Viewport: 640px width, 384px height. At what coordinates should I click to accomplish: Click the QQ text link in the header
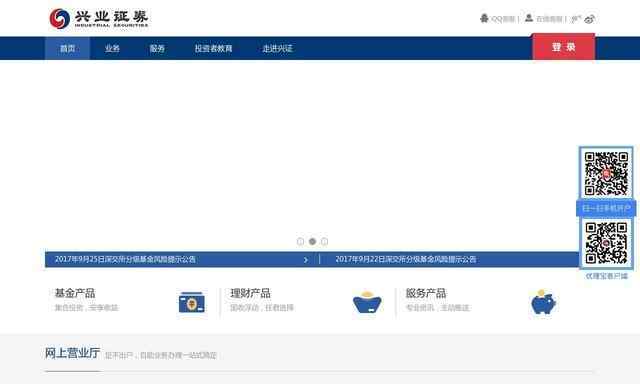[x=503, y=19]
